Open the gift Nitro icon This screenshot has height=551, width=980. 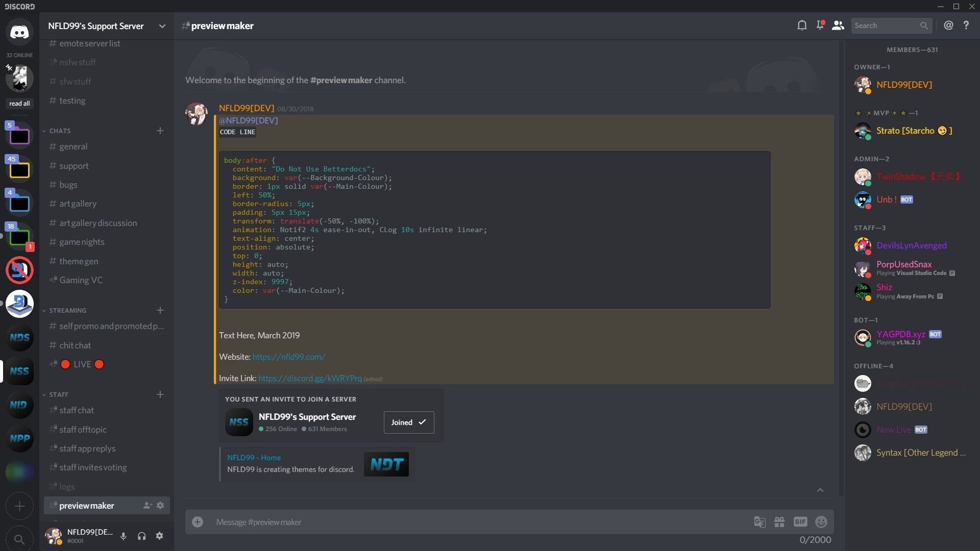[779, 522]
